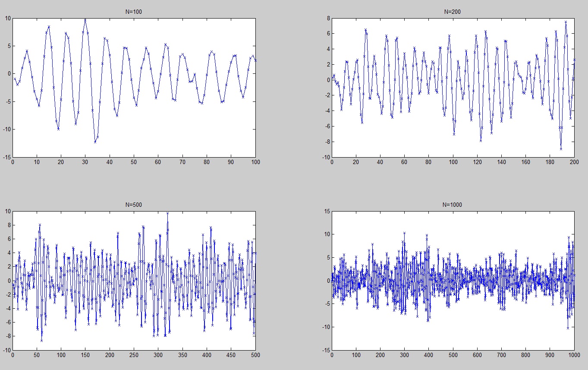Click the N=1000 subplot title

(x=453, y=205)
